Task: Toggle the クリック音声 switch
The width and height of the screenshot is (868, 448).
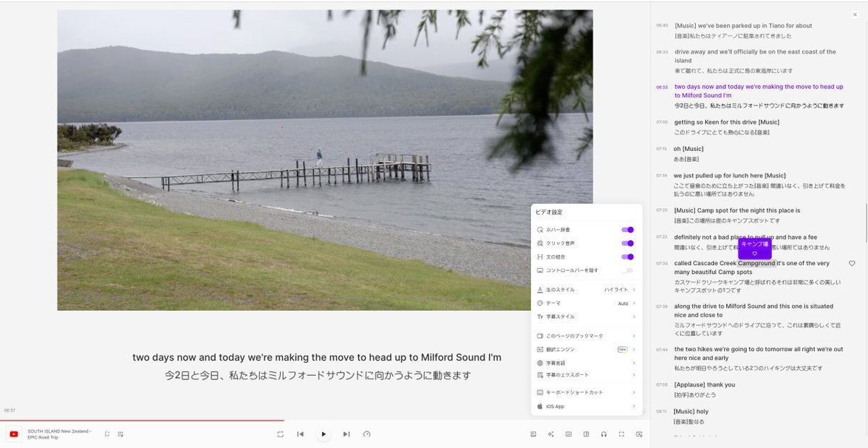Action: pos(627,244)
